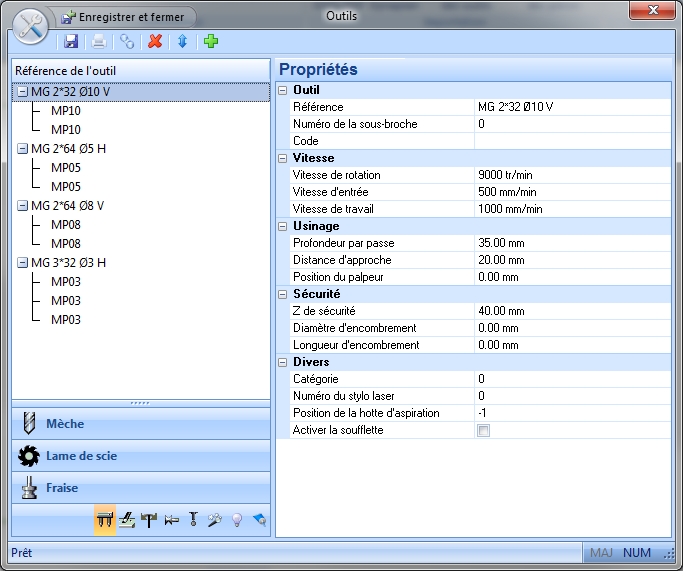Select the 'MG 2*64 Ø8 V' tool entry
Image resolution: width=683 pixels, height=571 pixels.
point(67,206)
